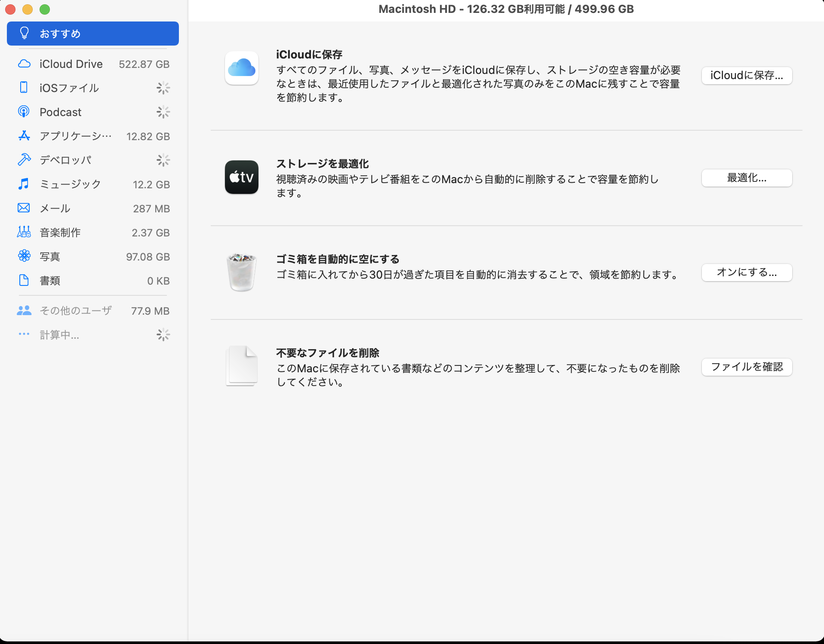The width and height of the screenshot is (824, 644).
Task: Click the music note icon for ミュージック
Action: pos(24,184)
